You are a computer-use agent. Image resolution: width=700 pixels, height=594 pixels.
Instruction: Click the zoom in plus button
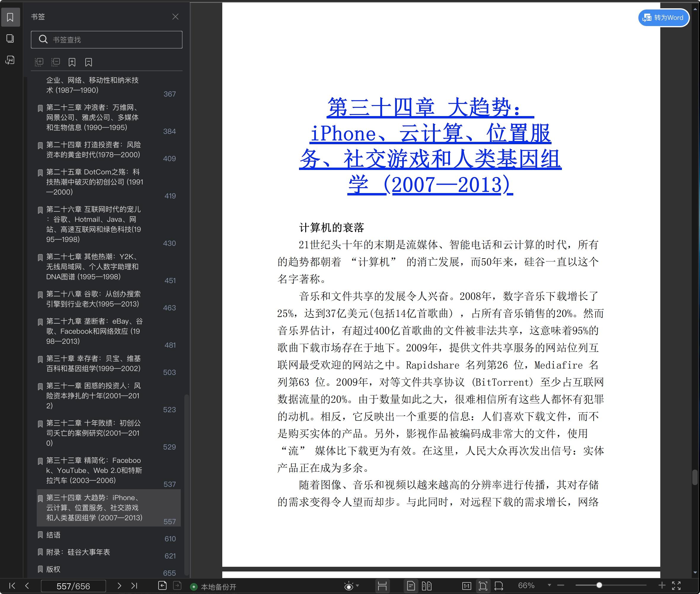coord(661,586)
